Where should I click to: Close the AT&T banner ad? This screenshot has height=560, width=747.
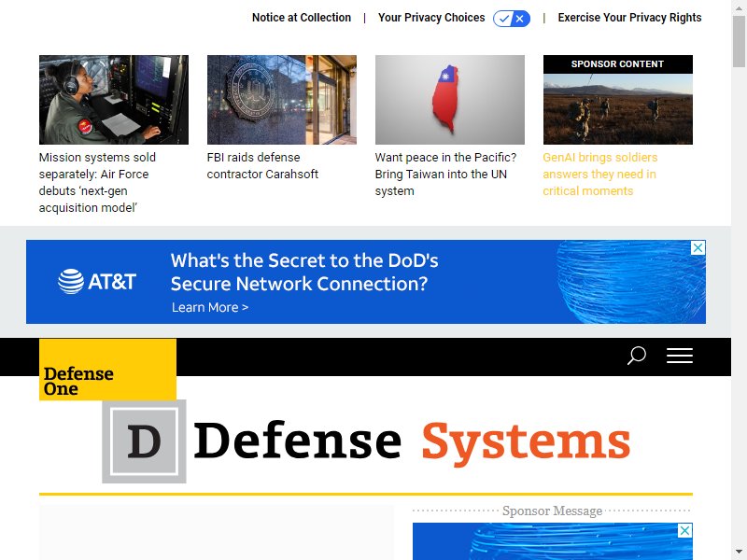(x=698, y=247)
